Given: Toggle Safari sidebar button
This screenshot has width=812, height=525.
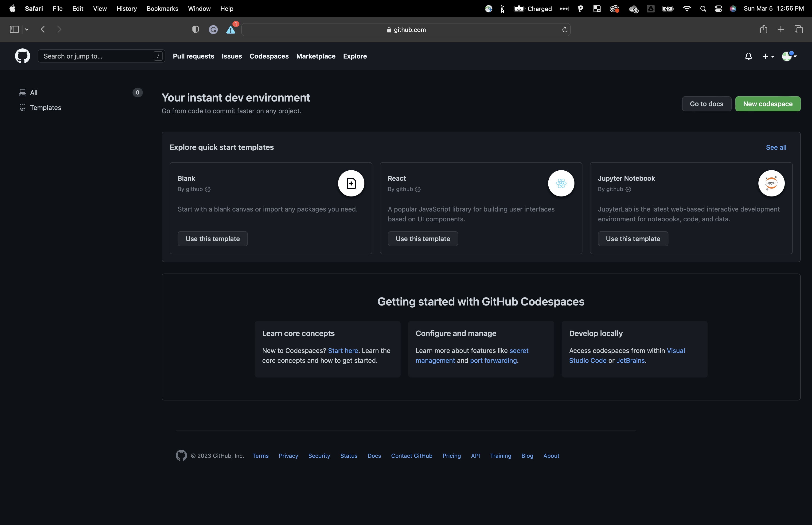Looking at the screenshot, I should click(x=14, y=30).
